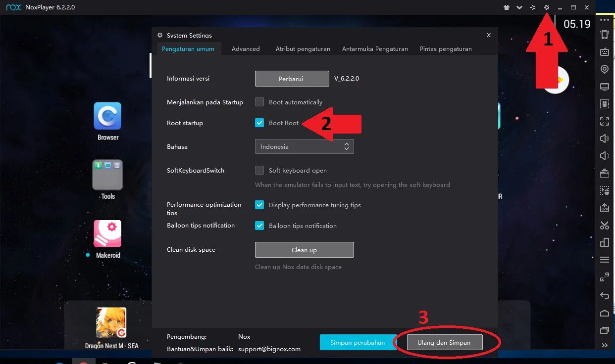Click the Android home icon in sidebar
615x364 pixels.
(x=605, y=313)
